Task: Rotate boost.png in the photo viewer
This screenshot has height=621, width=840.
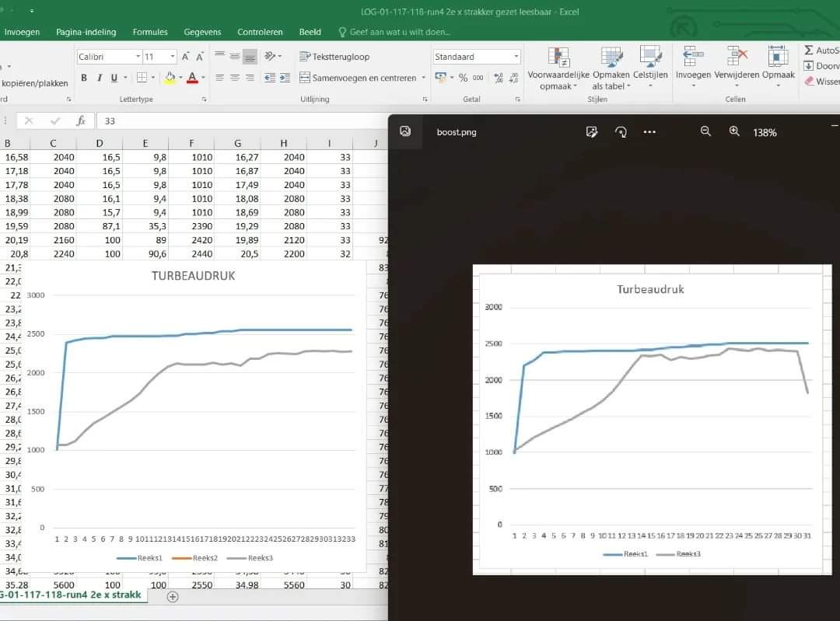Action: tap(621, 131)
